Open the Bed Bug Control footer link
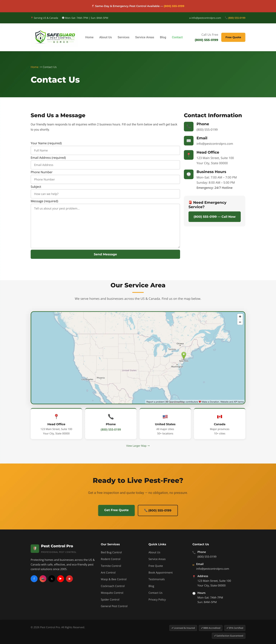The height and width of the screenshot is (644, 276). (x=111, y=552)
